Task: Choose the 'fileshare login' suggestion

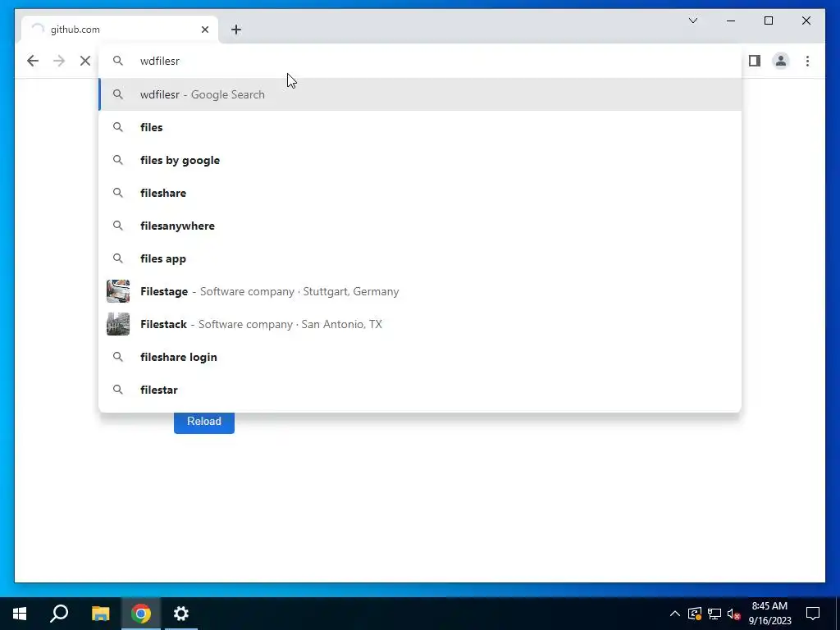Action: click(420, 357)
